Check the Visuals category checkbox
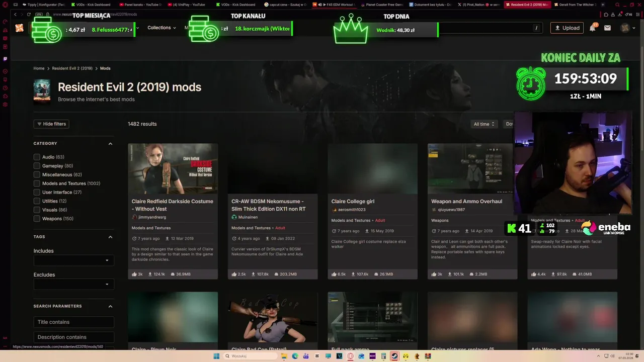644x362 pixels. [x=37, y=210]
